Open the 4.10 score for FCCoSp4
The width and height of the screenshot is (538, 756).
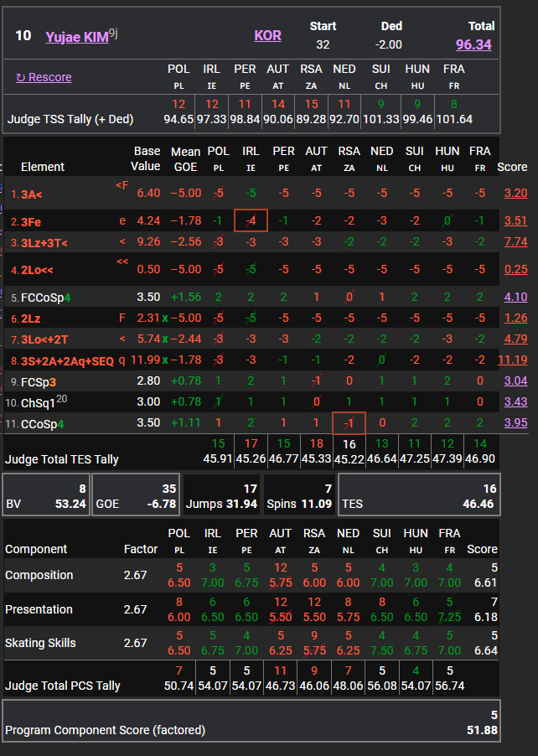coord(515,297)
